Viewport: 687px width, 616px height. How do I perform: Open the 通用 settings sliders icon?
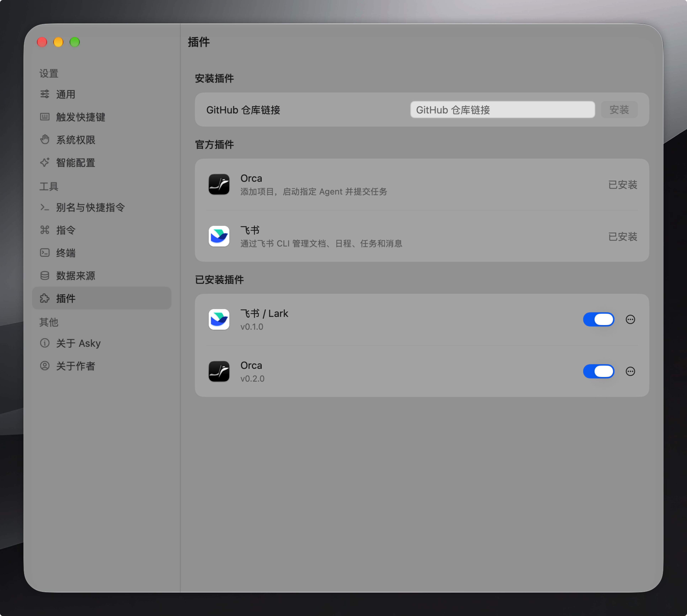pos(45,94)
